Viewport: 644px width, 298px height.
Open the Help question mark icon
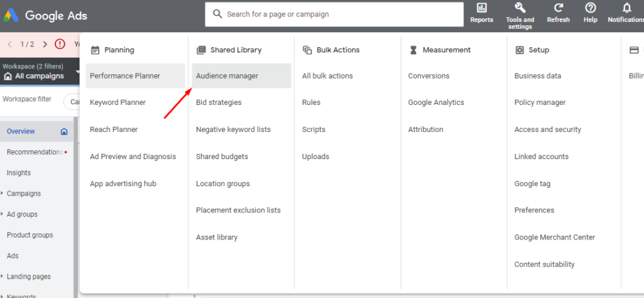coord(590,8)
